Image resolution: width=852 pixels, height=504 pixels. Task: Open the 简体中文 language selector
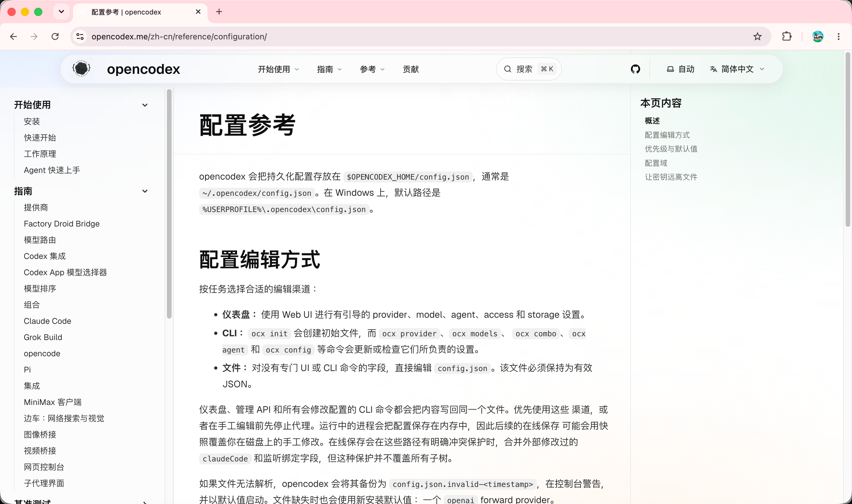tap(737, 69)
